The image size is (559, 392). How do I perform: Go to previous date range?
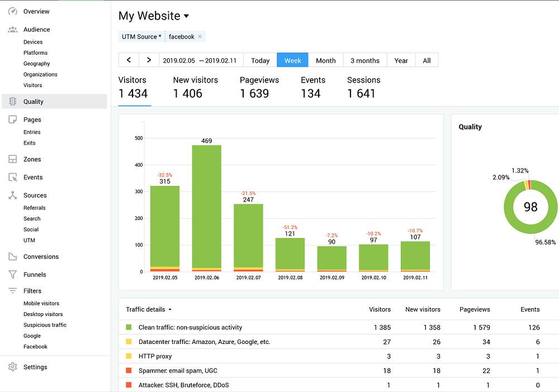pos(129,60)
